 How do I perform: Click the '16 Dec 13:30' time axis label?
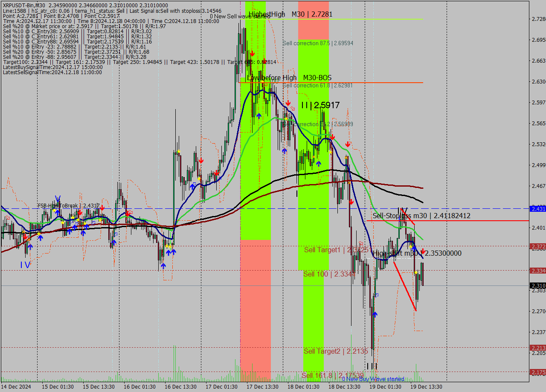(x=180, y=386)
